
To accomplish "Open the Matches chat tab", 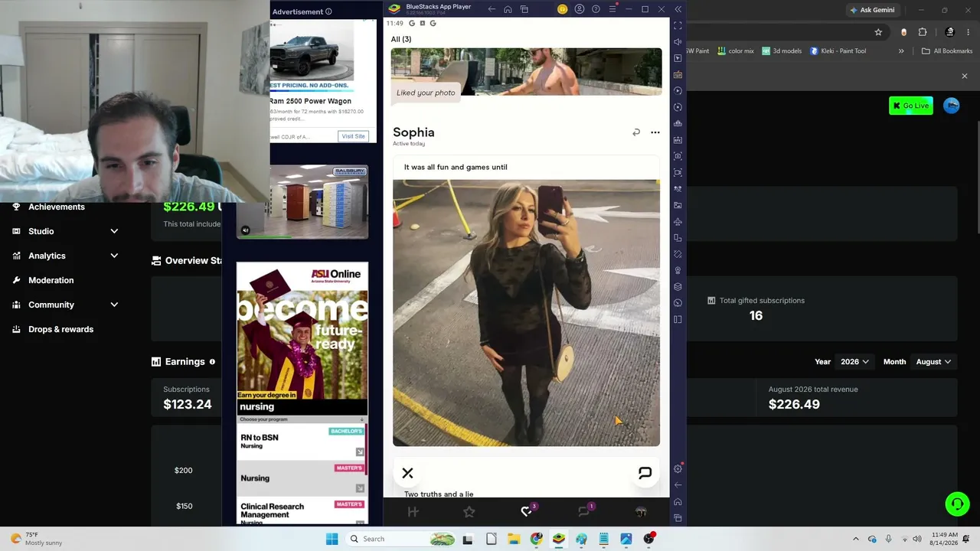I will coord(584,511).
